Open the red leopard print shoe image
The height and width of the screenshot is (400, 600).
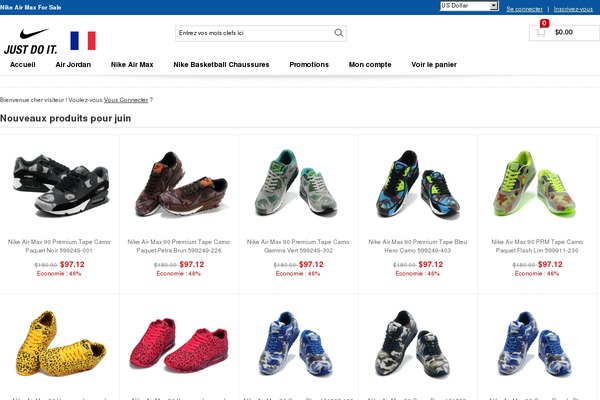[x=179, y=343]
